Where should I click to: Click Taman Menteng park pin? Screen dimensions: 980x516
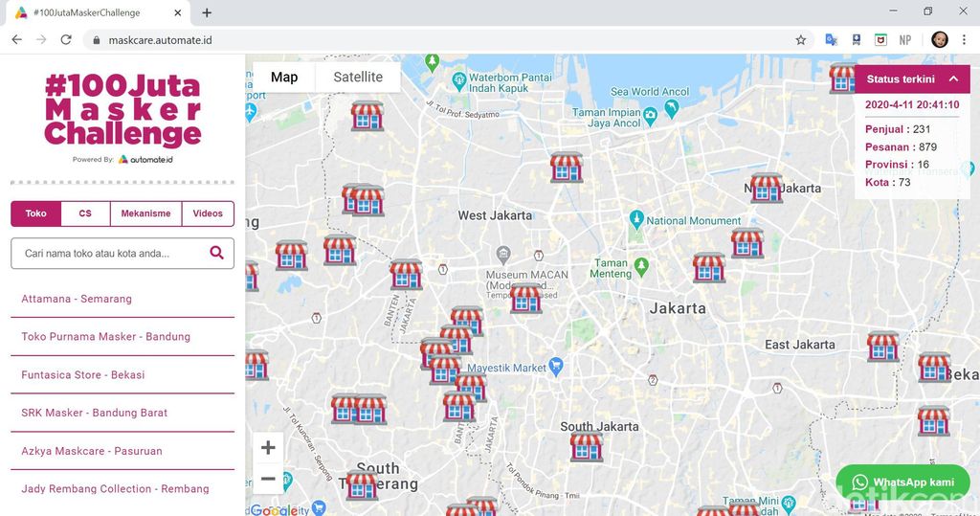click(x=640, y=267)
